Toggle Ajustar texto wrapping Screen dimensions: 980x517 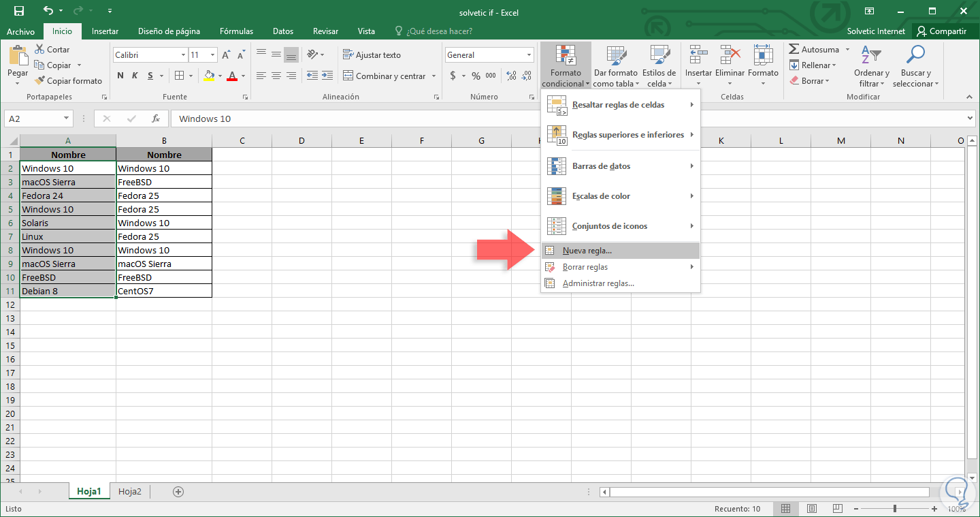pyautogui.click(x=372, y=55)
